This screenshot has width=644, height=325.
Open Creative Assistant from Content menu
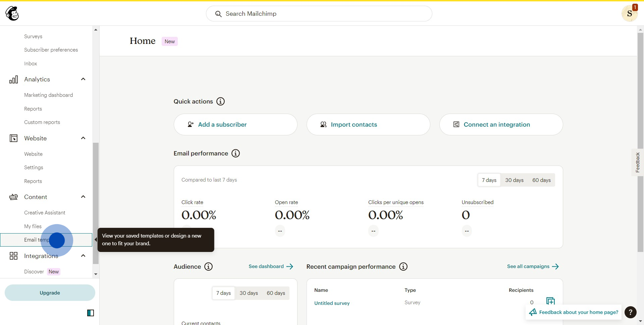click(45, 213)
